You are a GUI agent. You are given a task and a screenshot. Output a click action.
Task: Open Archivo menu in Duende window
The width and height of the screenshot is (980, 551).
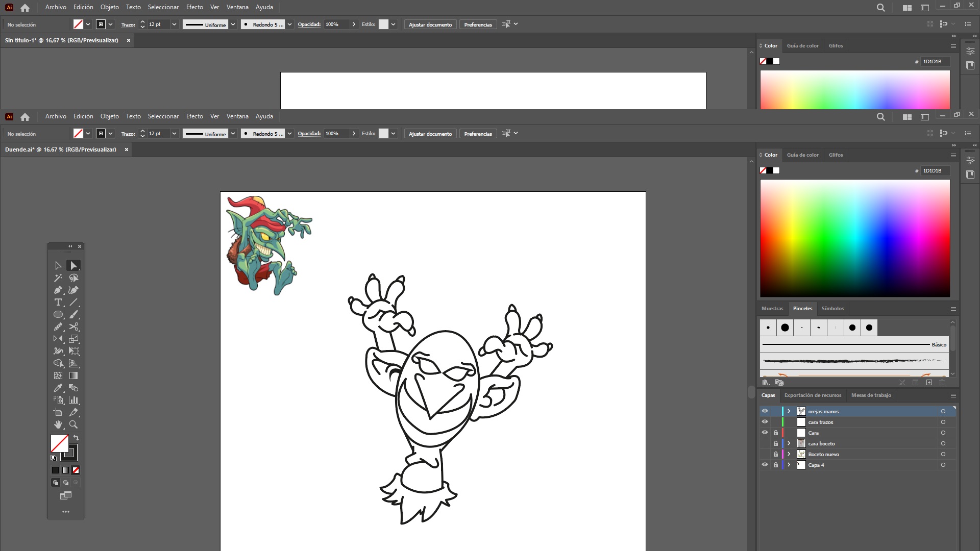point(56,116)
